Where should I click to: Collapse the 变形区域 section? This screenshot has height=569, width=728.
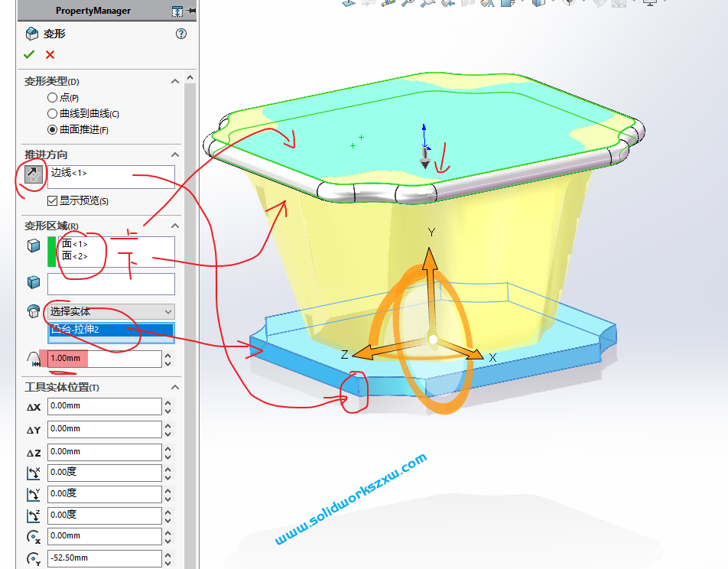pos(175,226)
